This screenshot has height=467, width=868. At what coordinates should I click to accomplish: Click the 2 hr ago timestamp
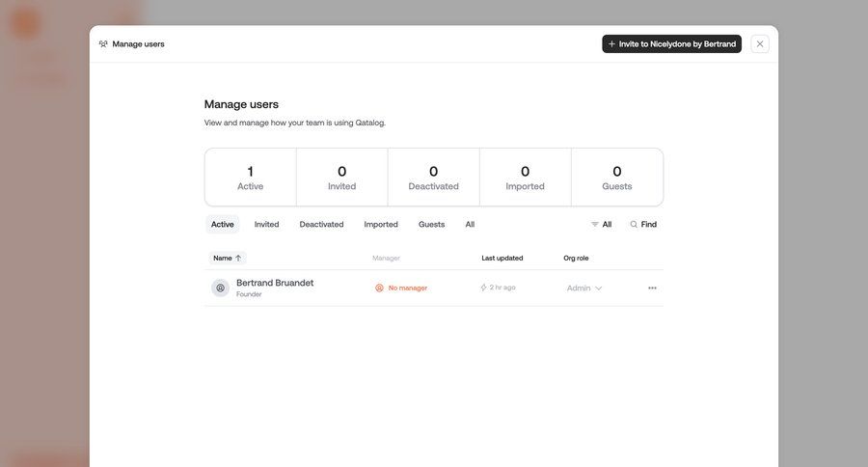498,288
